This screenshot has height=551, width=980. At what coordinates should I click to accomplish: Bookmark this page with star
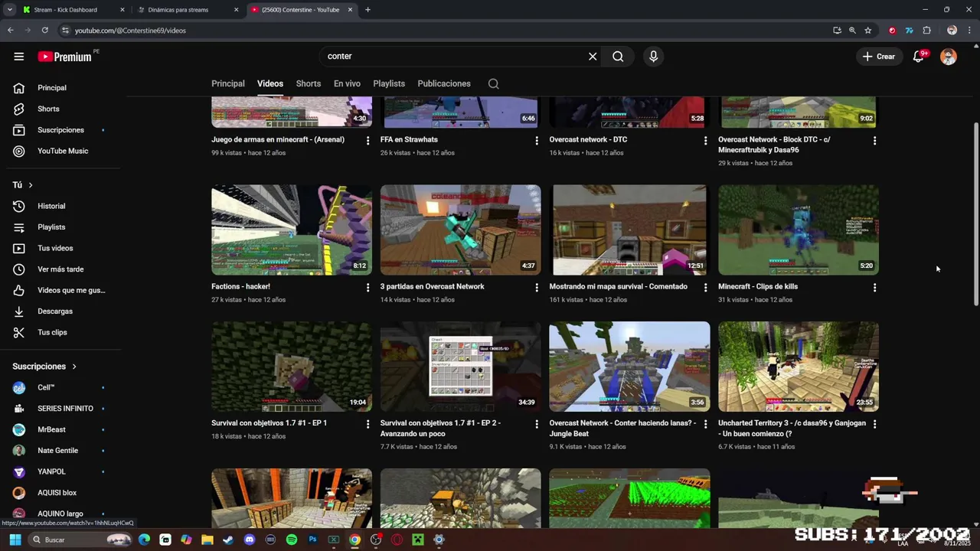[x=867, y=31]
